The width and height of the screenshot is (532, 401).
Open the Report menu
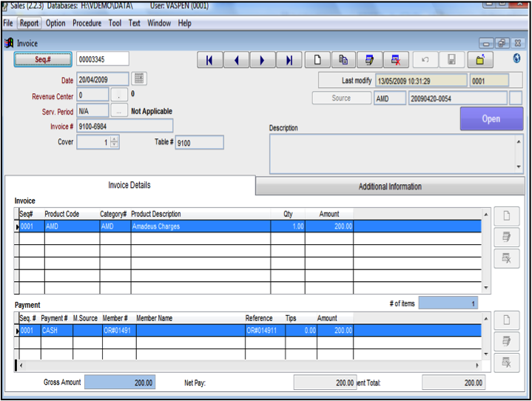coord(29,23)
